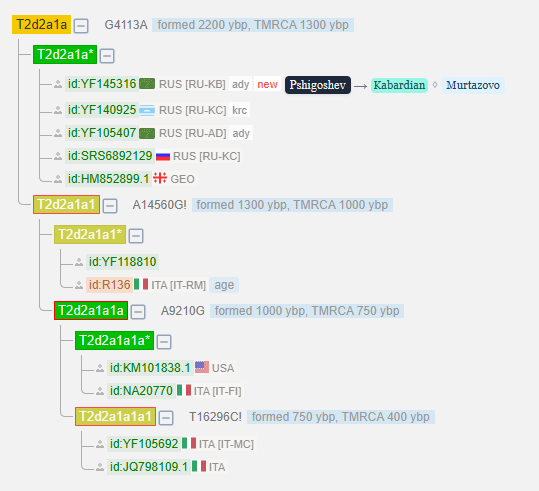Collapse the T2d2a1a* subgroup
539x491 pixels.
[x=107, y=56]
